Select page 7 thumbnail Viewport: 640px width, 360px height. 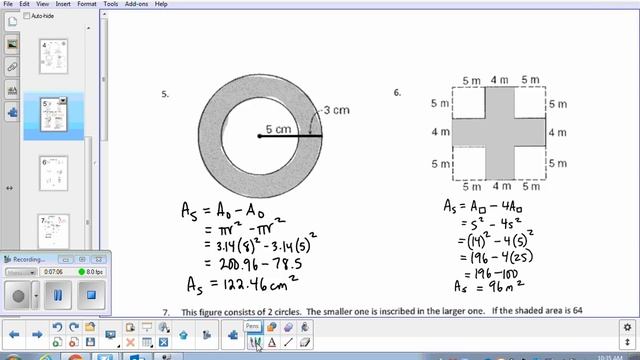(53, 231)
